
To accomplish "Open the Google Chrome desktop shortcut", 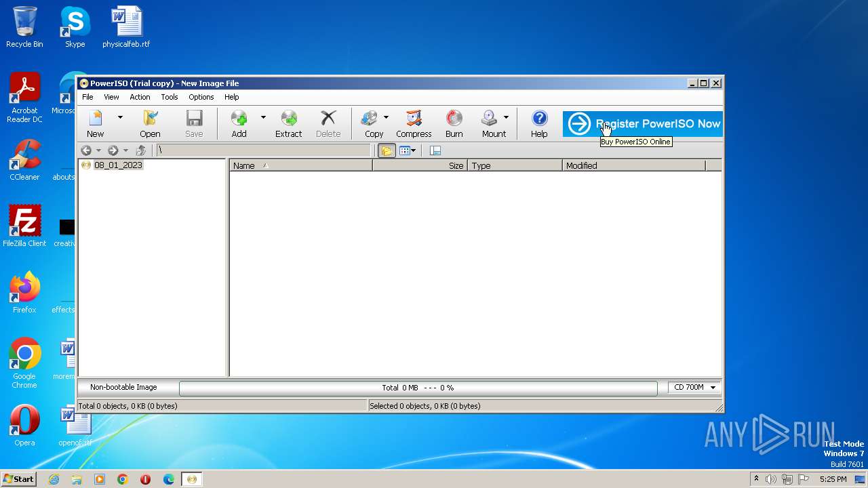I will pos(24,363).
